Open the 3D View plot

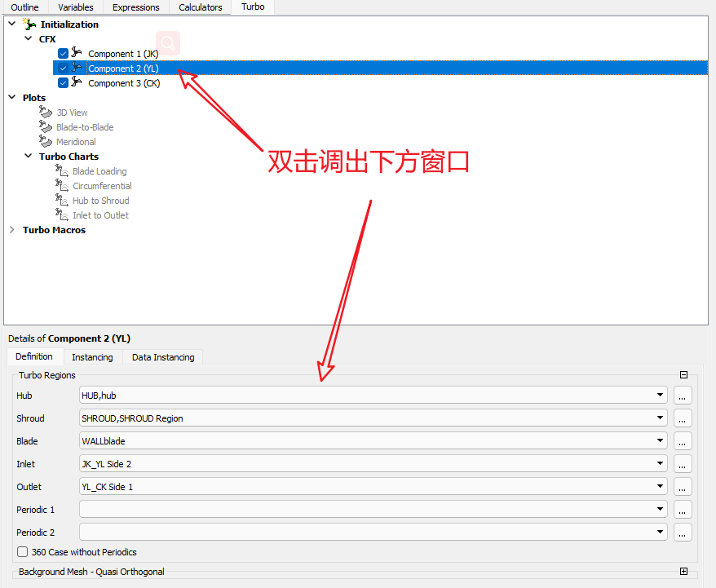(x=71, y=113)
